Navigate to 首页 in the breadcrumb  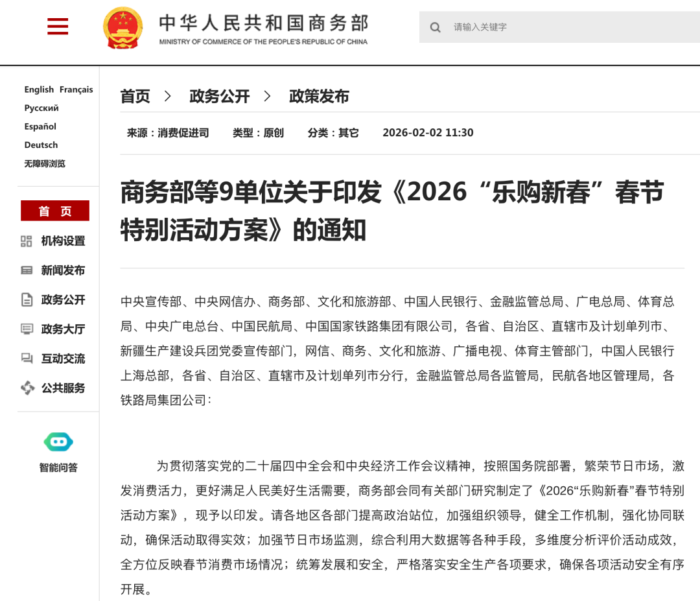click(x=134, y=96)
